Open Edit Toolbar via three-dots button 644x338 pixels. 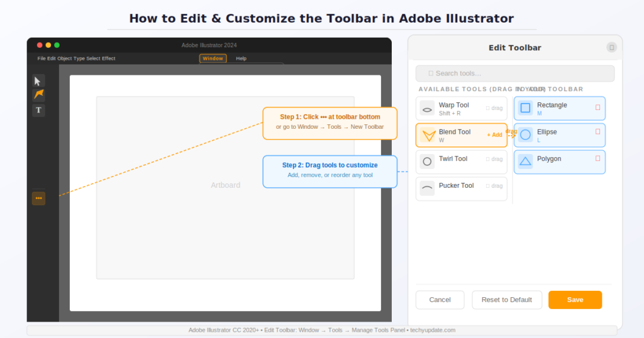pos(38,198)
